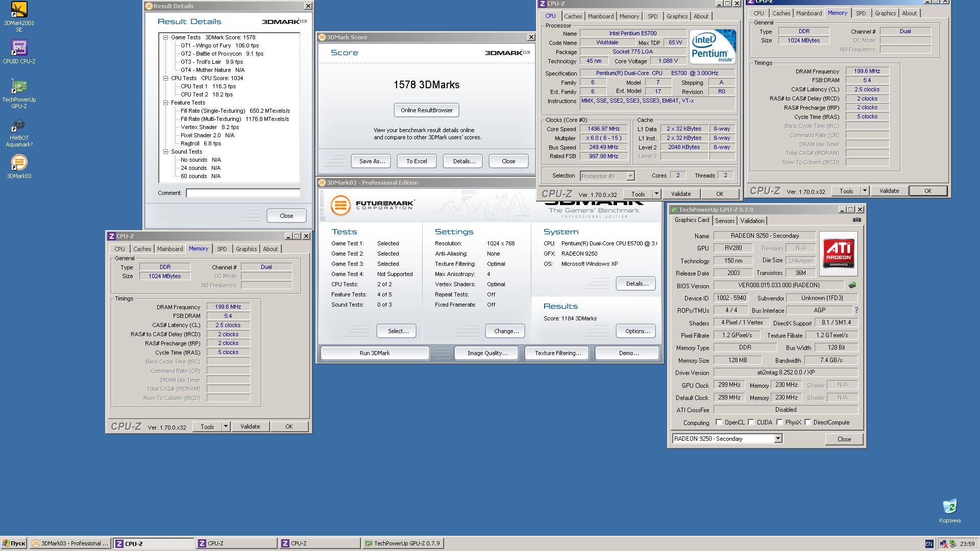Viewport: 980px width, 551px height.
Task: Click the Demo button in 3DMark03
Action: coord(628,353)
